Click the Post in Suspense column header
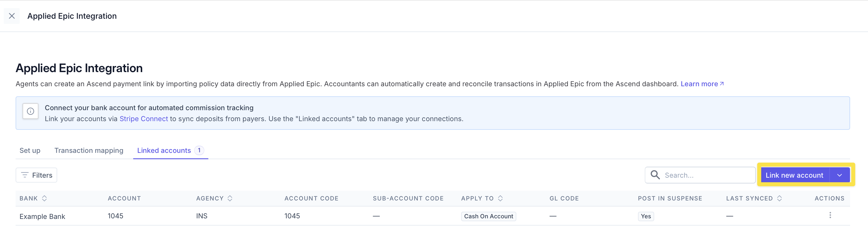 669,198
